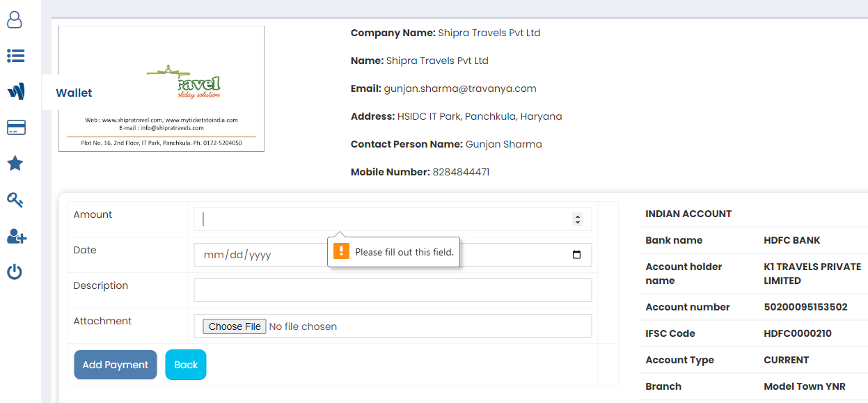Open the credit card icon in sidebar
868x403 pixels.
tap(16, 127)
